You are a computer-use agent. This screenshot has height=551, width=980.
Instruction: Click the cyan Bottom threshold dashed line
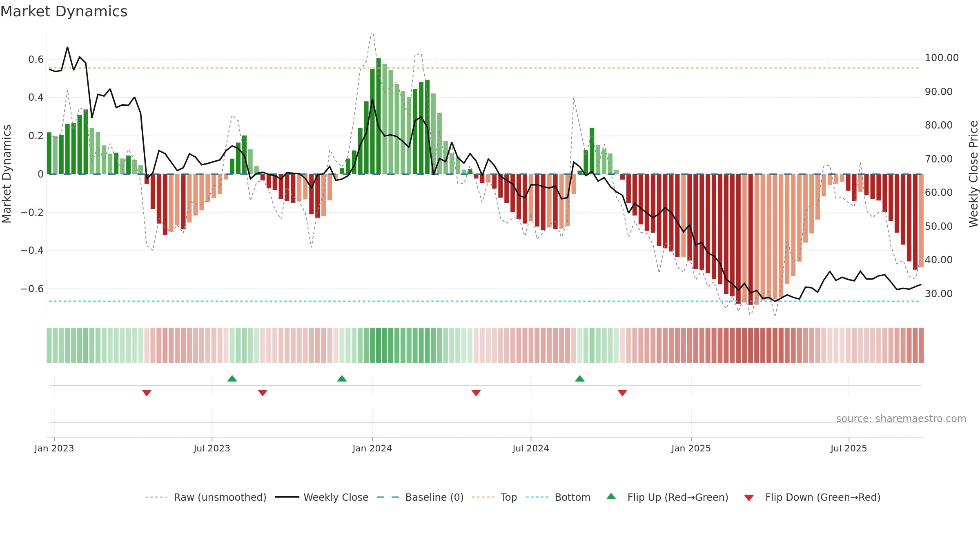pos(484,301)
